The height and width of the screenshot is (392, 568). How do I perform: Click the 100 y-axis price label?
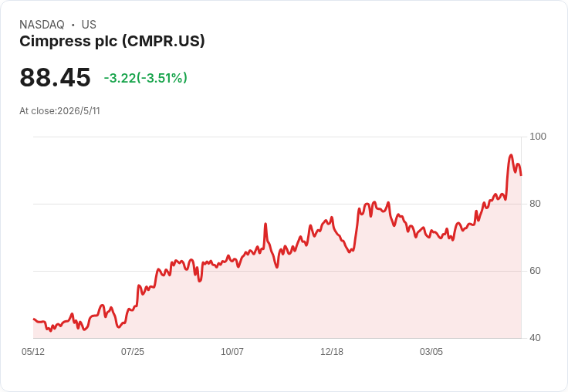point(538,137)
